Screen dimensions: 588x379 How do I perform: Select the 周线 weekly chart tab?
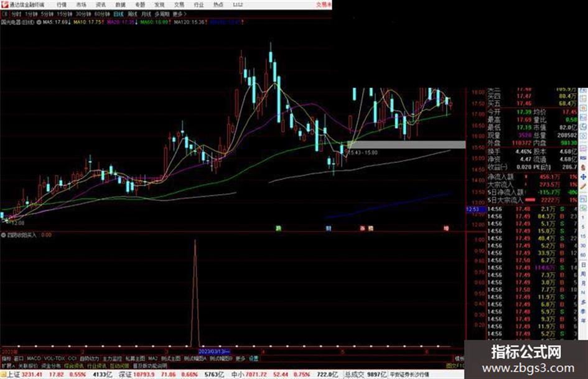[x=133, y=14]
